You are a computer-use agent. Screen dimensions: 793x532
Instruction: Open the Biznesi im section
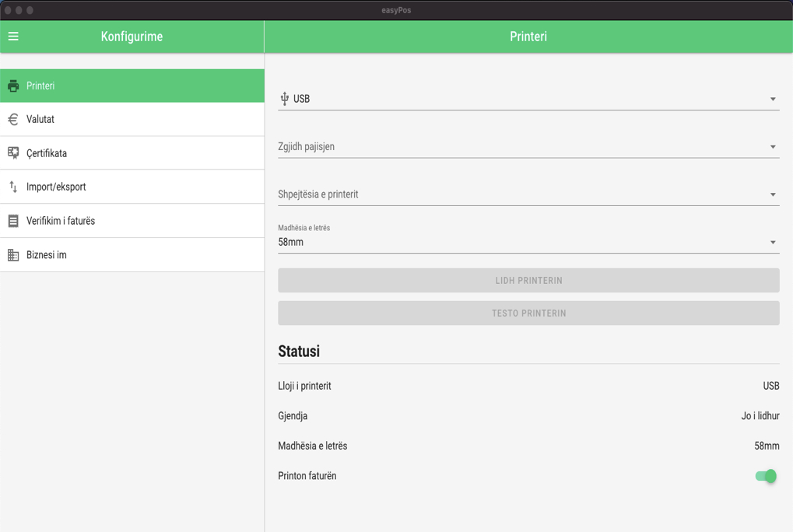[47, 255]
